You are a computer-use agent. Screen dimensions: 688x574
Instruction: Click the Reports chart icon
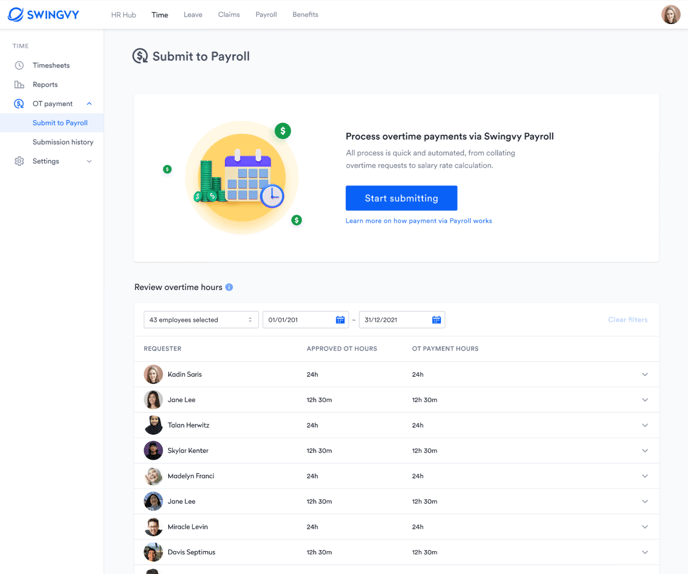[x=19, y=84]
